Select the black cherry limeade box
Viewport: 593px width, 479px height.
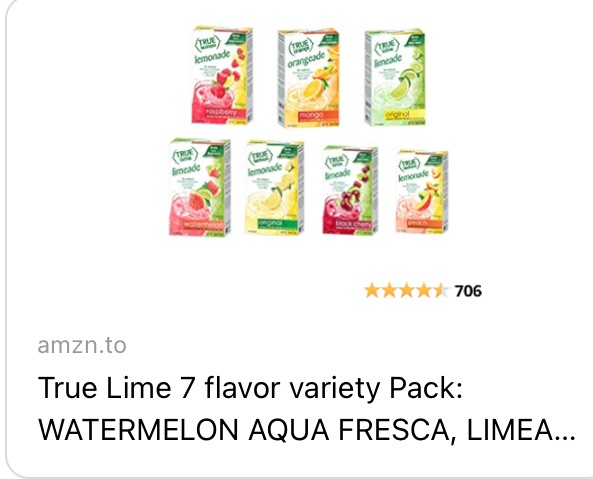(350, 191)
